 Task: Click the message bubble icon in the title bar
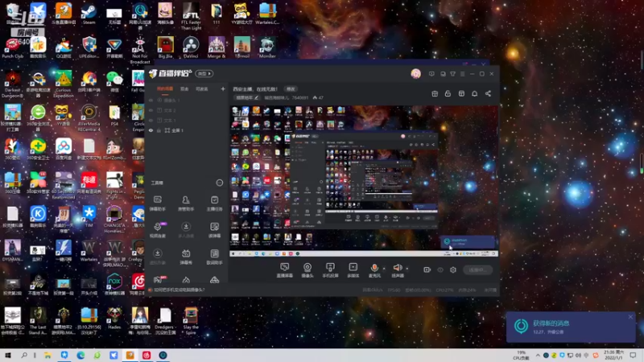[x=431, y=74]
